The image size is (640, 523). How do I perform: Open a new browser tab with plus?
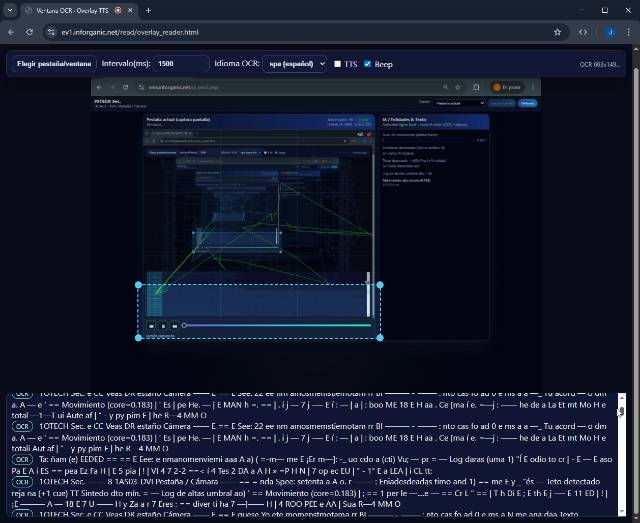pyautogui.click(x=148, y=10)
